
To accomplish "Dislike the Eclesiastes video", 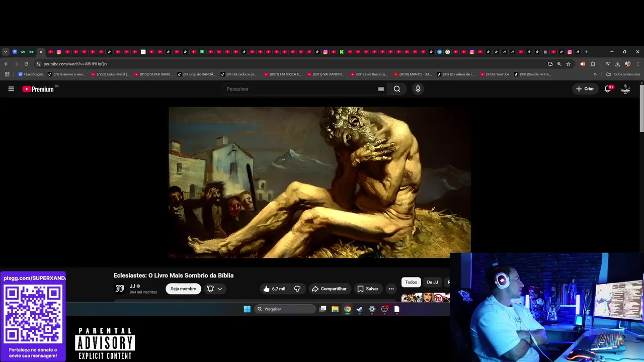I will click(297, 289).
